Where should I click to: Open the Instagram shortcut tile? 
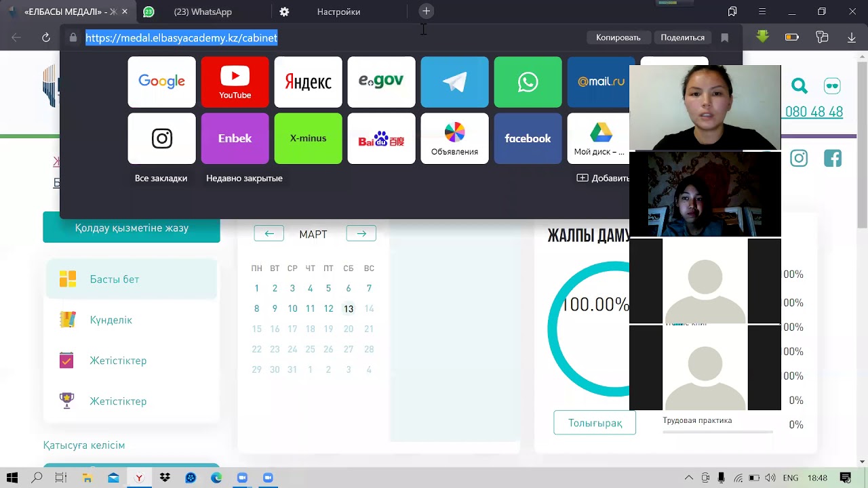161,138
